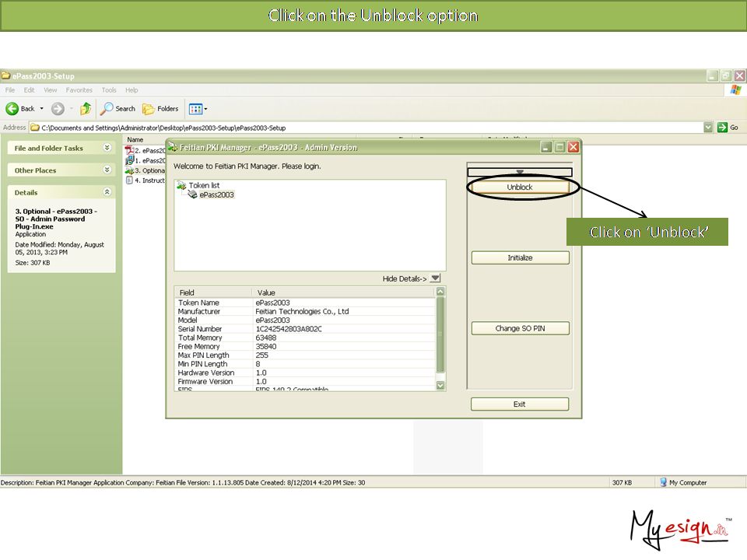This screenshot has width=747, height=560.
Task: Click the details list scroll down arrow
Action: tap(440, 385)
